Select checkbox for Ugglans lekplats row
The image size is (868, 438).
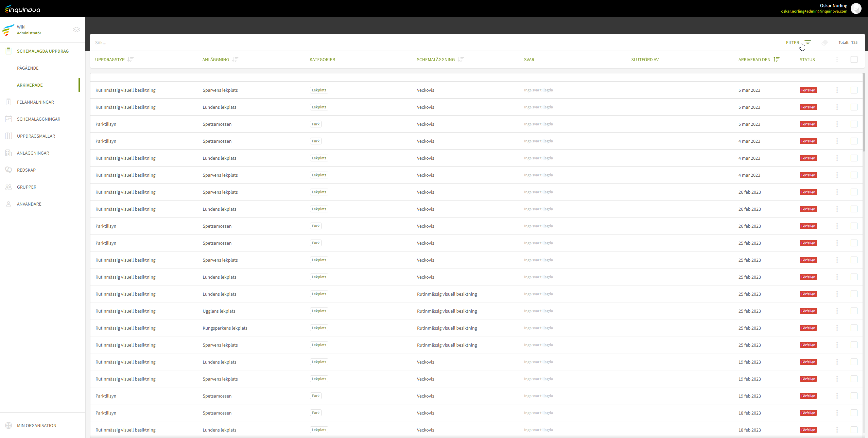854,311
